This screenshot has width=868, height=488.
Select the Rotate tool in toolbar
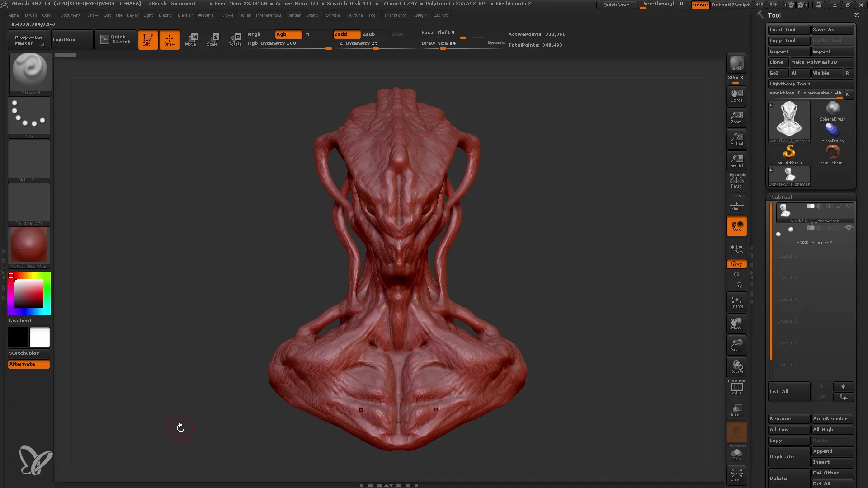(x=235, y=39)
